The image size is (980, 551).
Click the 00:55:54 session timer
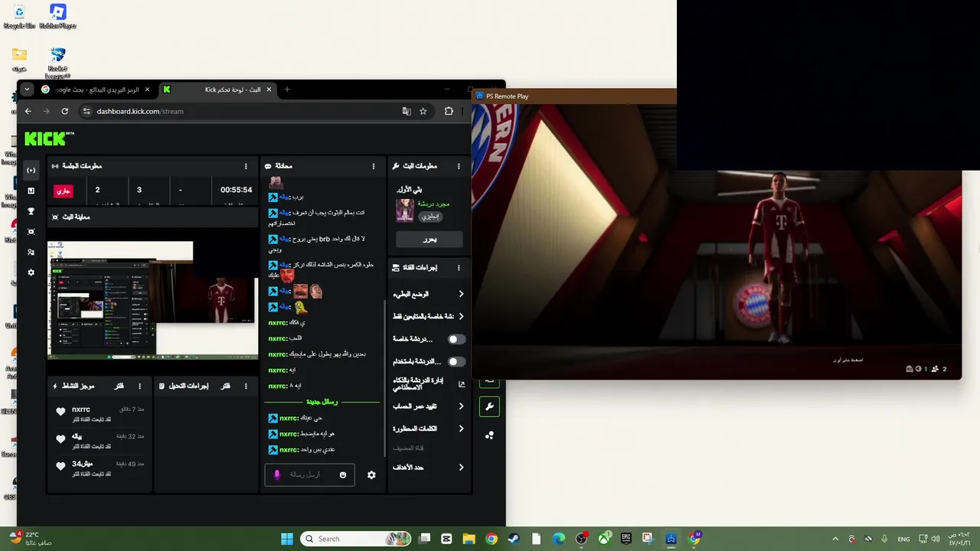[236, 190]
